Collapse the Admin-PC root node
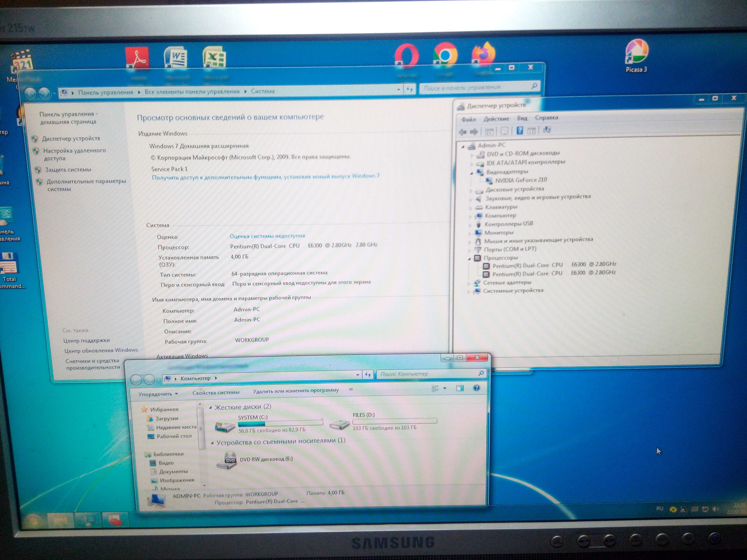 [x=463, y=147]
